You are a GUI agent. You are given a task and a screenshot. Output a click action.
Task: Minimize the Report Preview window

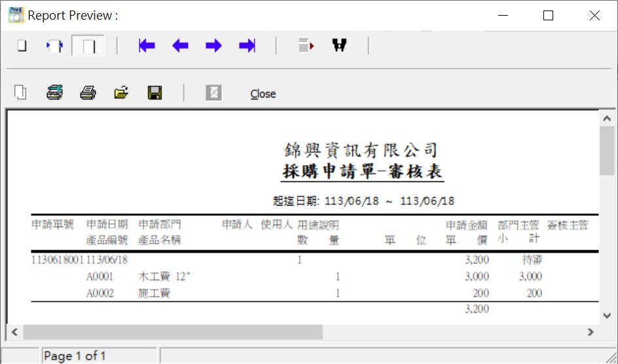coord(503,15)
